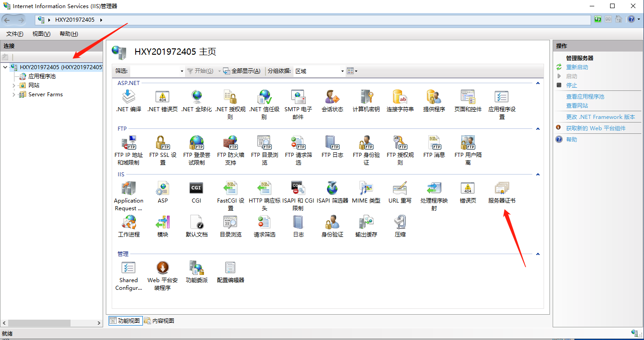The height and width of the screenshot is (340, 644).
Task: Click 重新启动 in the actions pane
Action: pyautogui.click(x=577, y=67)
